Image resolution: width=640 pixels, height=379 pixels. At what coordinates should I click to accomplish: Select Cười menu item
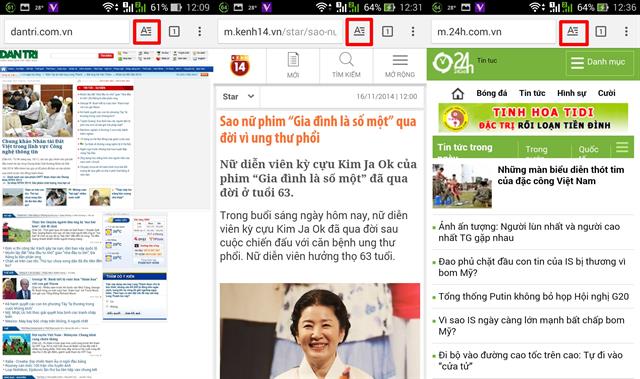[607, 93]
